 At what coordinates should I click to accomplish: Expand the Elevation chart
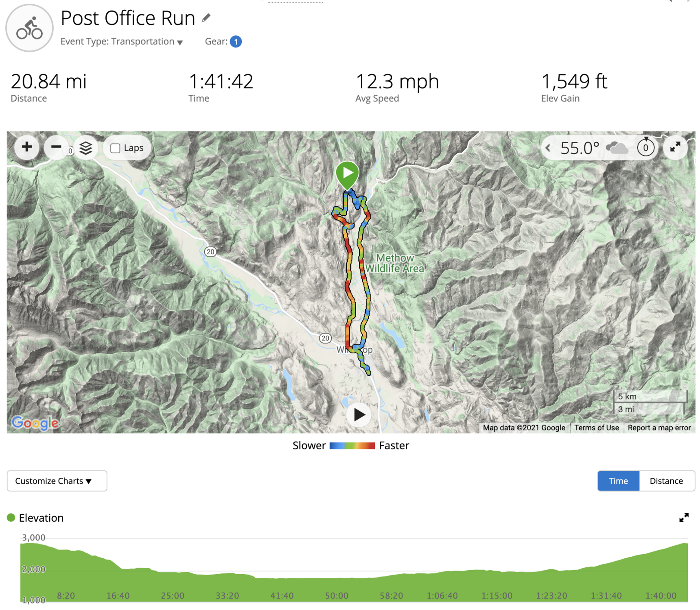tap(684, 517)
